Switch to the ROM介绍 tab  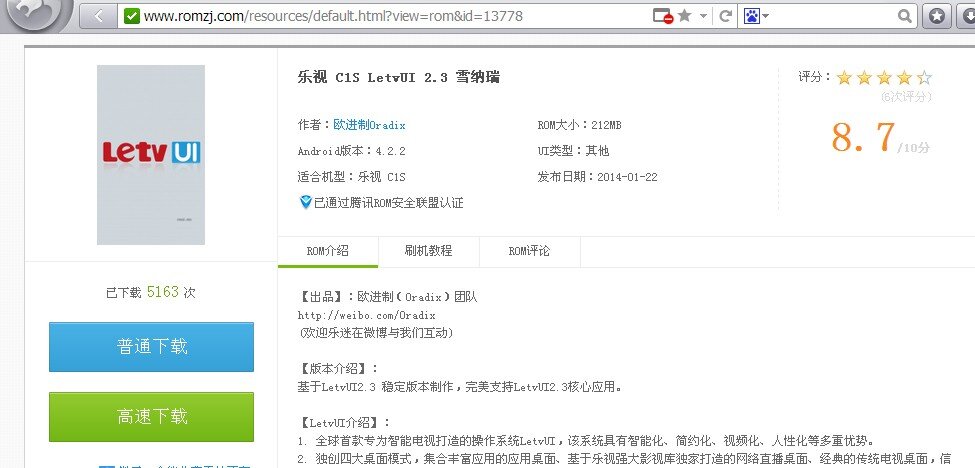click(x=328, y=251)
